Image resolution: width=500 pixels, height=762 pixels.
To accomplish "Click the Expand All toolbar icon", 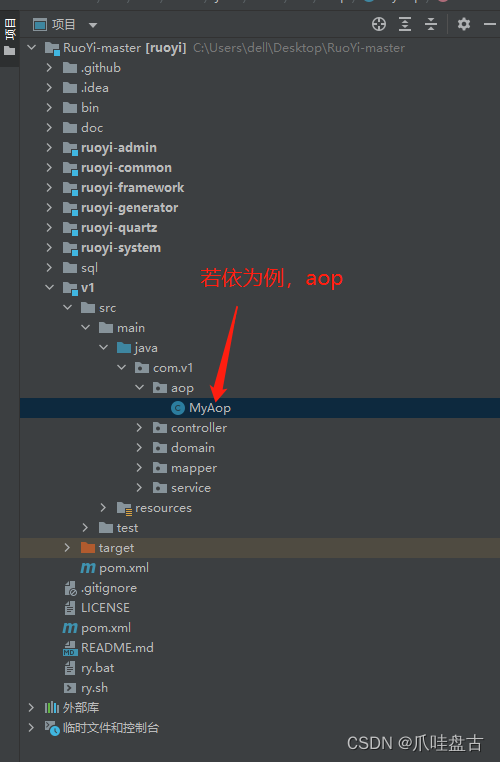I will 405,24.
